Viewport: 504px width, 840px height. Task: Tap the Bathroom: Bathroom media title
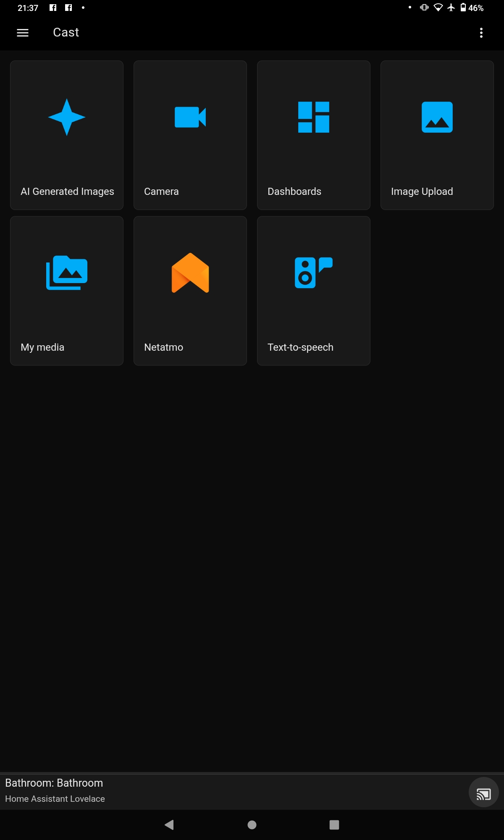tap(54, 783)
